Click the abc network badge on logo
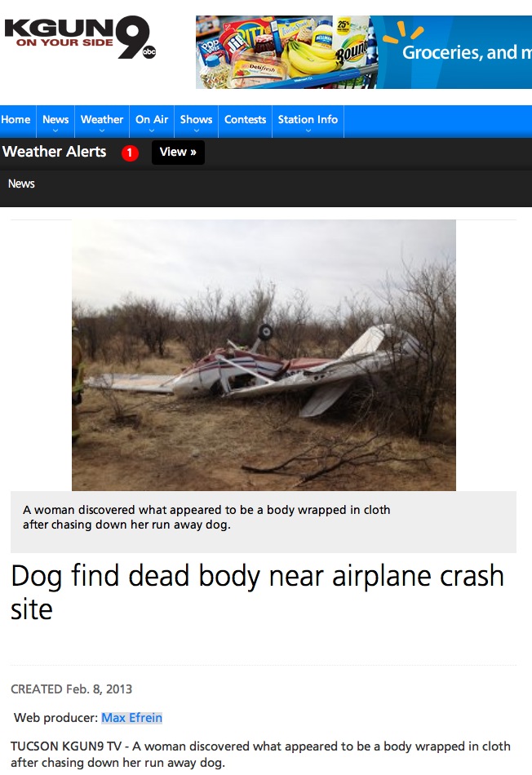The width and height of the screenshot is (532, 775). click(149, 52)
